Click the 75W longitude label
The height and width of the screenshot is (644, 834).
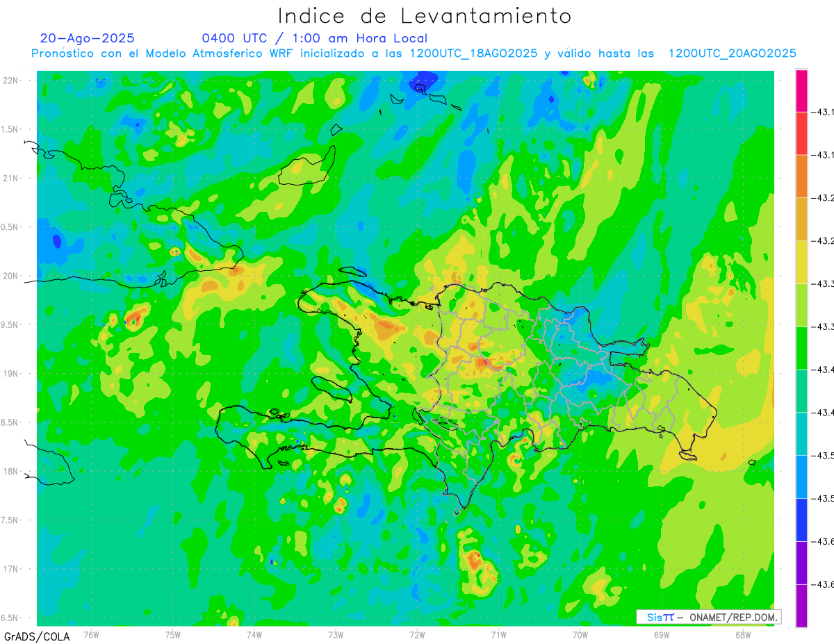coord(173,635)
